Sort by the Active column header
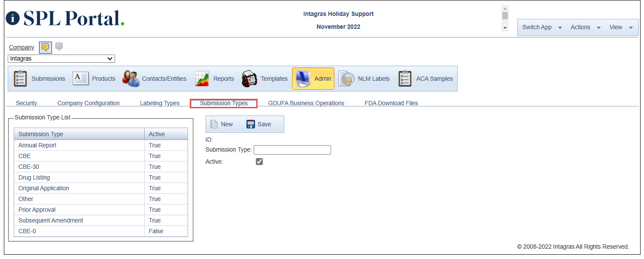This screenshot has height=259, width=644. [166, 134]
